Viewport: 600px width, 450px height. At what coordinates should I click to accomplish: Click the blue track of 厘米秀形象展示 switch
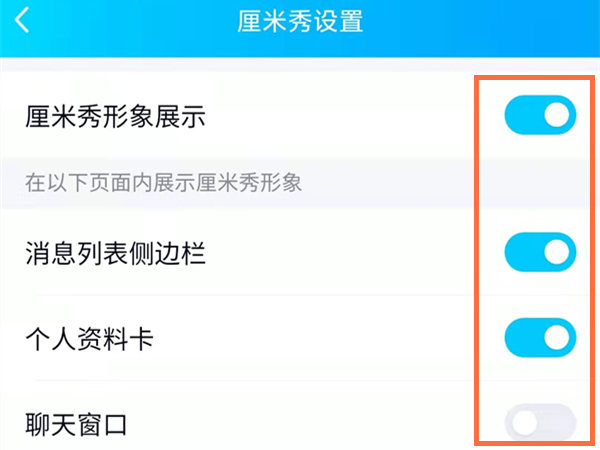(x=522, y=116)
